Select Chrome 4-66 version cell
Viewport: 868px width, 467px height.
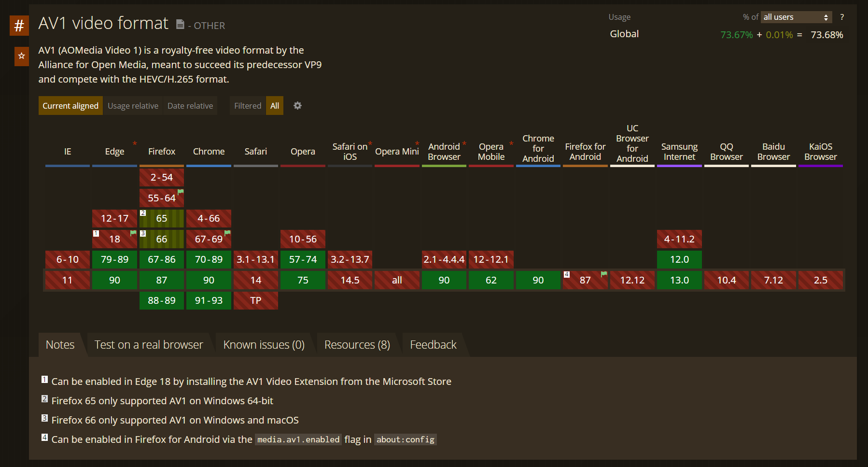[209, 218]
